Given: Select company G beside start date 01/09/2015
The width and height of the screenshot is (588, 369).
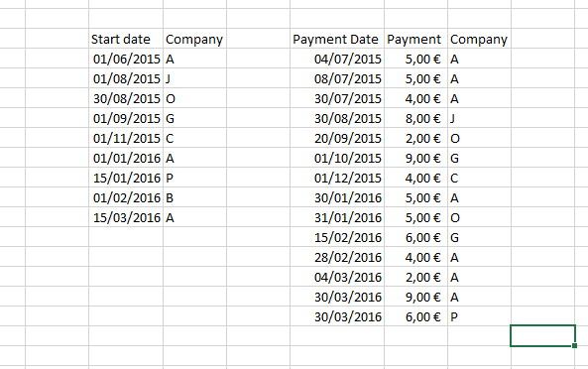Looking at the screenshot, I should 194,118.
